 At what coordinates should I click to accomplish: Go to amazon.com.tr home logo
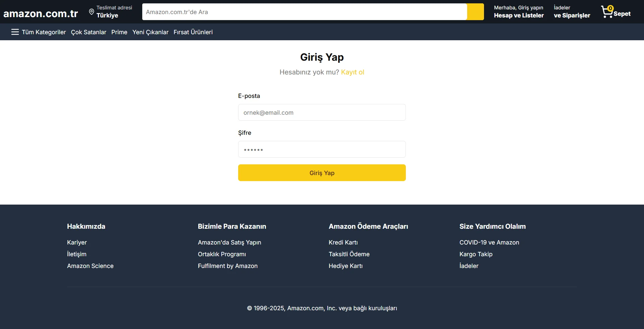(x=41, y=13)
